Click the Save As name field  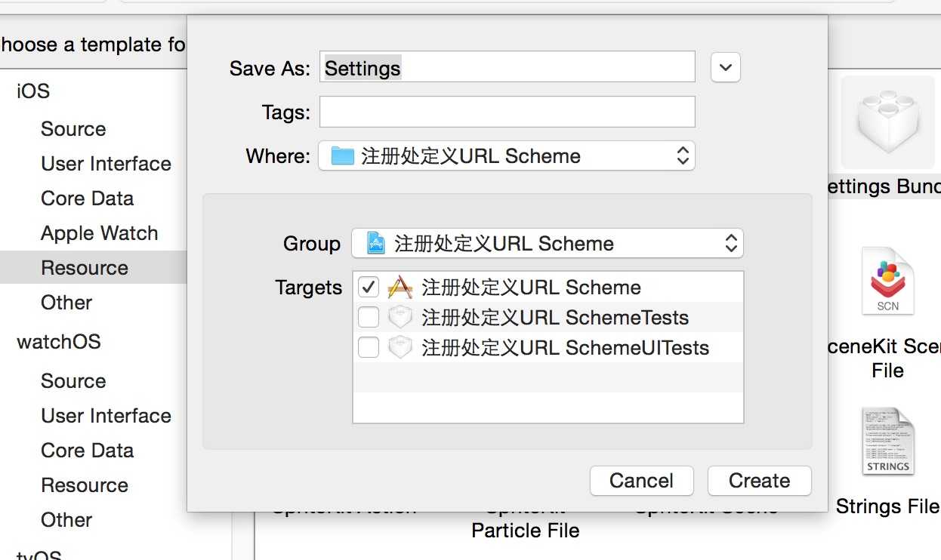tap(507, 67)
